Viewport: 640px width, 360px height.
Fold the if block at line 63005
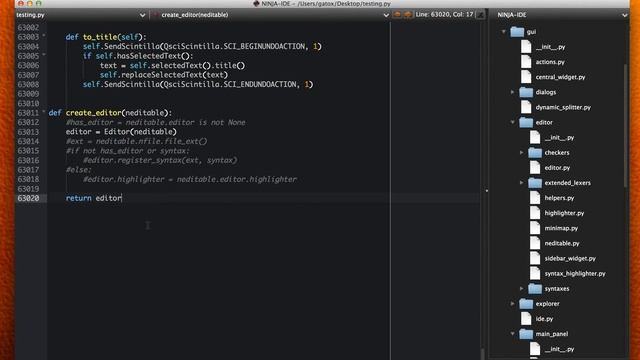click(44, 55)
